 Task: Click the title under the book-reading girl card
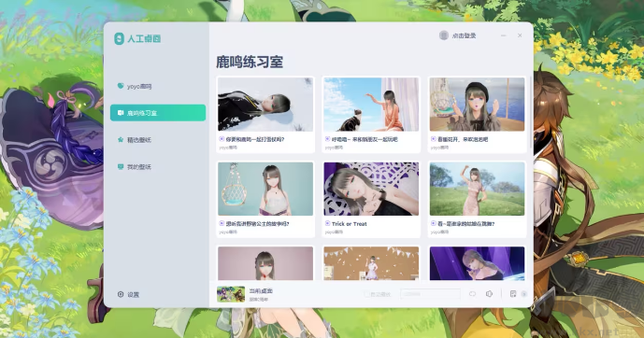(x=258, y=224)
